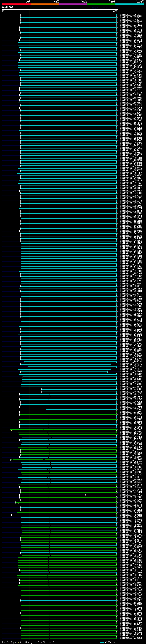
Task: Click the UniRef100_P50304 hit label
Action: pos(131,633)
